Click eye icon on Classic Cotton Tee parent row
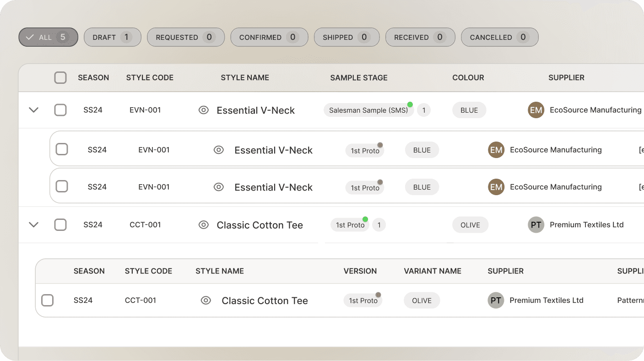 point(204,224)
